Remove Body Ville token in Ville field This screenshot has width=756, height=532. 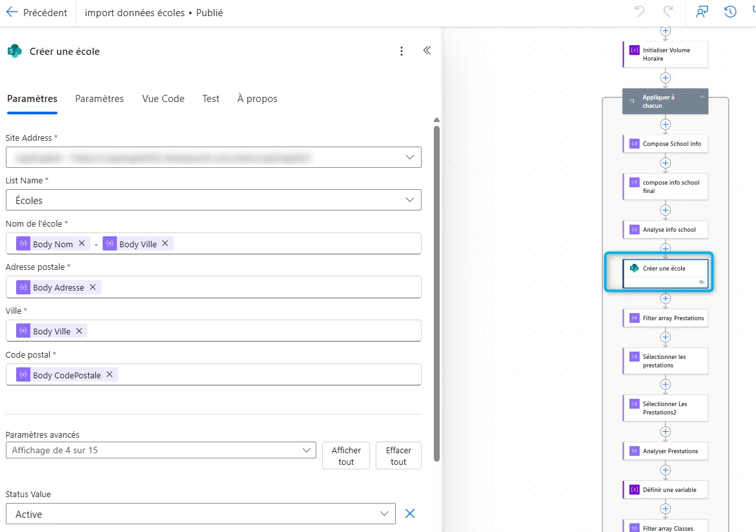[x=79, y=331]
